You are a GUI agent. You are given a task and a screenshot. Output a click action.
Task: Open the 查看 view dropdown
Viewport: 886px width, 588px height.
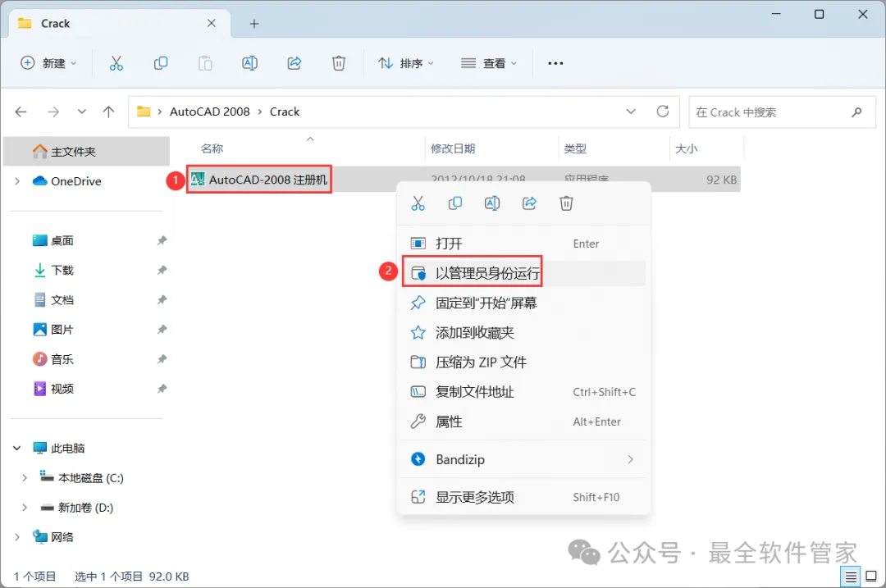pos(489,63)
